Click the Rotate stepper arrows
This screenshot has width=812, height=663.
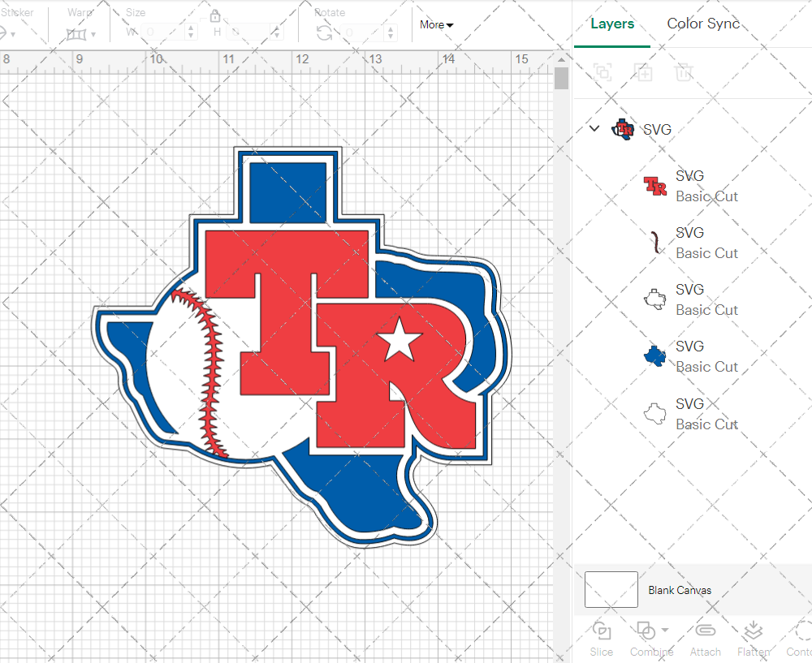(391, 32)
